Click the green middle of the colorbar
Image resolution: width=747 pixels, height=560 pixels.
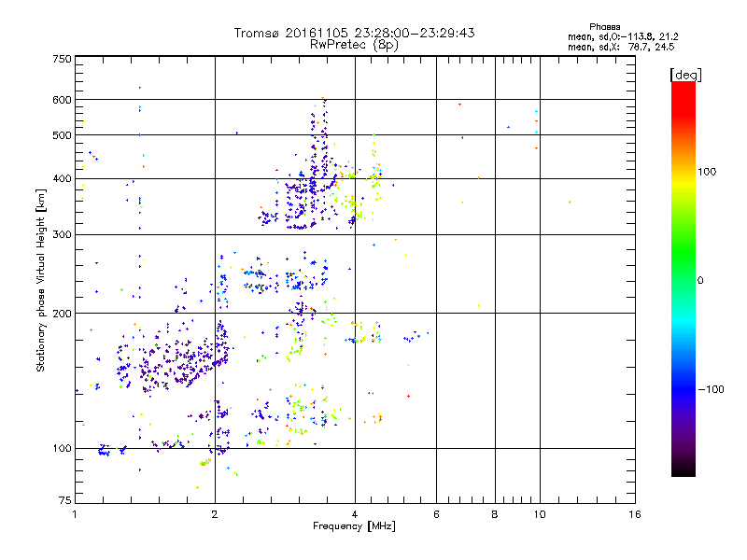pos(684,252)
